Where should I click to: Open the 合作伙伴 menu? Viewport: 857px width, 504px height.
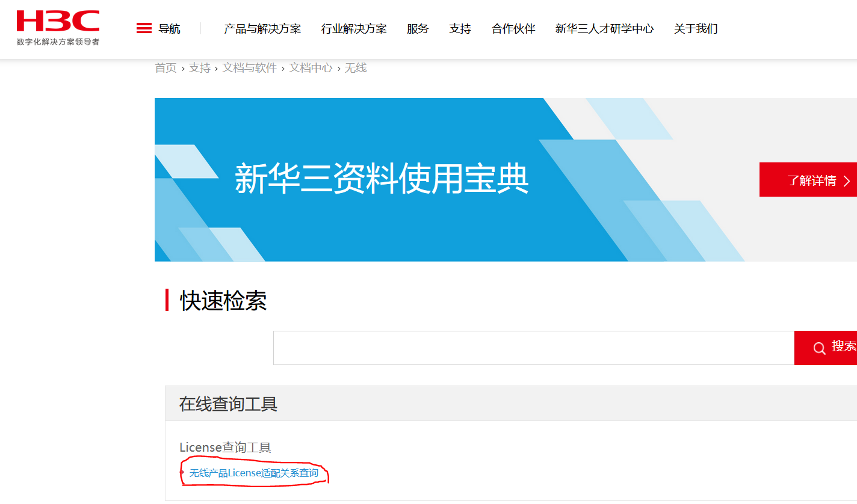(x=513, y=28)
